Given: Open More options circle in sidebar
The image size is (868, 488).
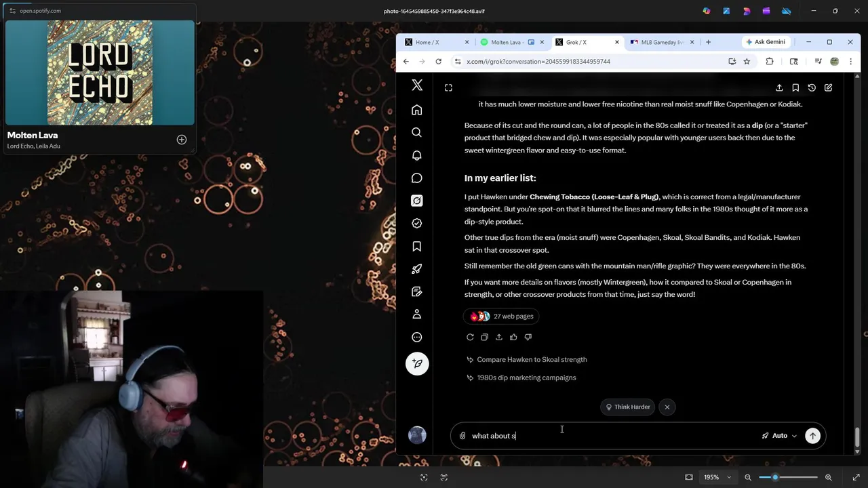Looking at the screenshot, I should (417, 337).
